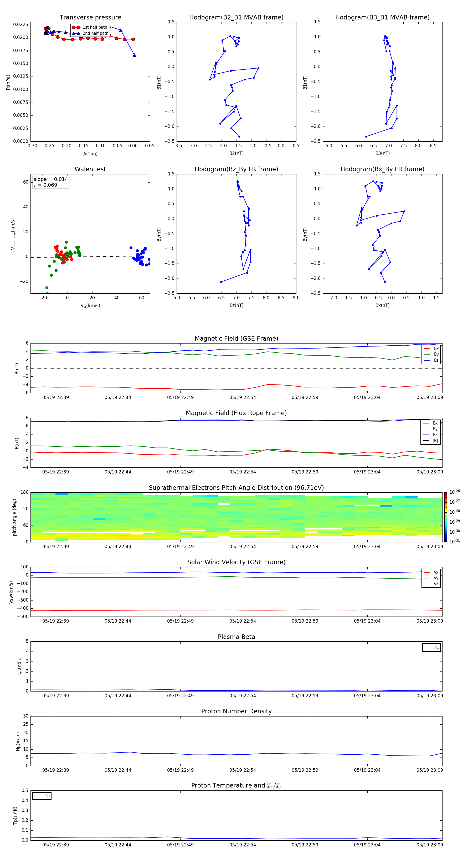Click the 'Suprathermal Electrons Pitch Angle Distribution' title
Screen dimensions: 473x868
pos(236,488)
